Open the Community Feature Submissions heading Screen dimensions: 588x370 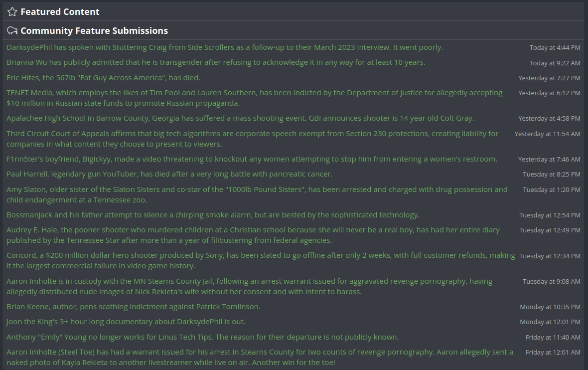94,31
